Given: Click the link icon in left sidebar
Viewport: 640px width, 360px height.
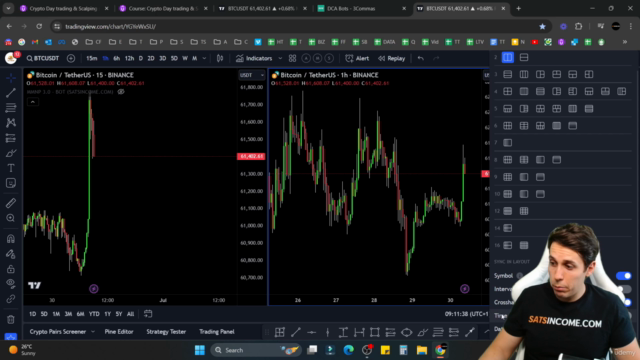Looking at the screenshot, I should [11, 299].
